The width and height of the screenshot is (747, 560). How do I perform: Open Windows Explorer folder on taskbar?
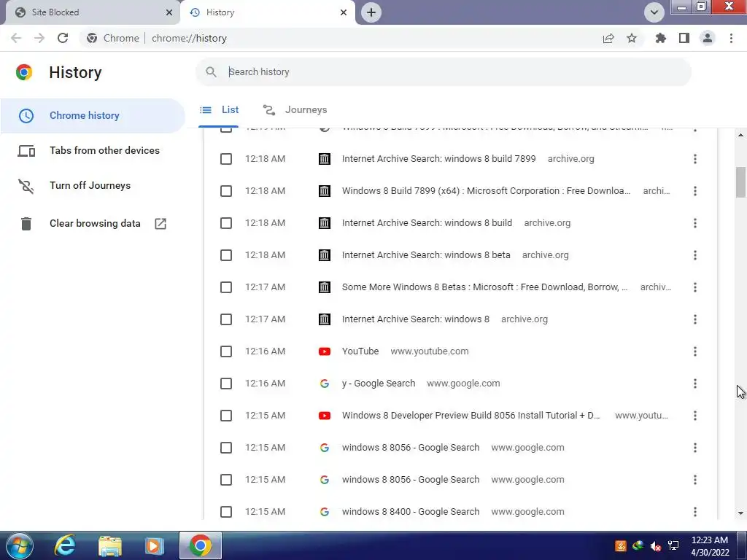(x=110, y=546)
